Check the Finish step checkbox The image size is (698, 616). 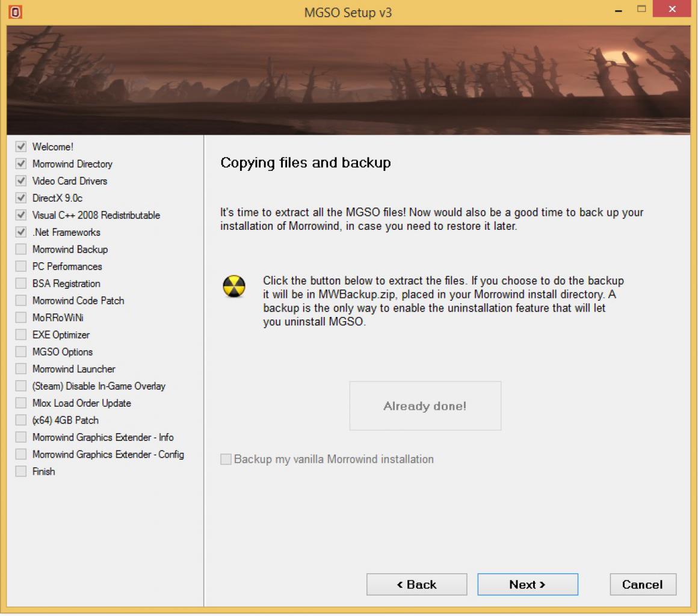(x=21, y=471)
